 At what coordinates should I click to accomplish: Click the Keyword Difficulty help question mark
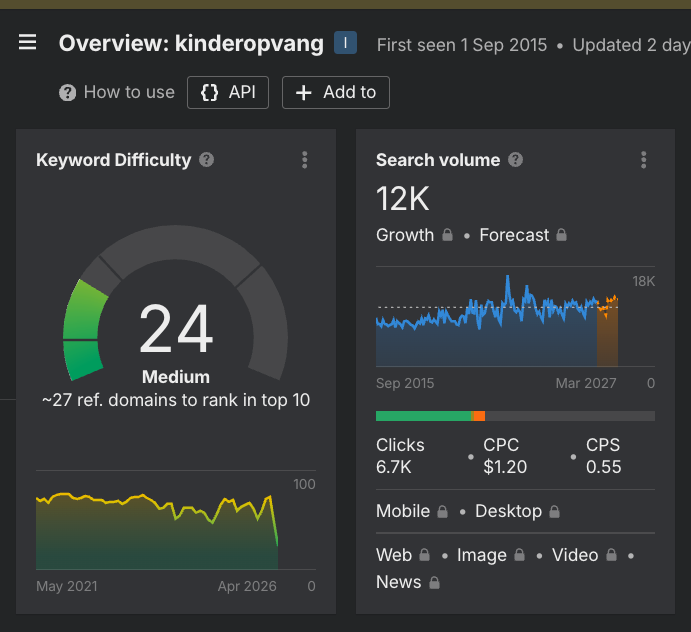(x=206, y=160)
